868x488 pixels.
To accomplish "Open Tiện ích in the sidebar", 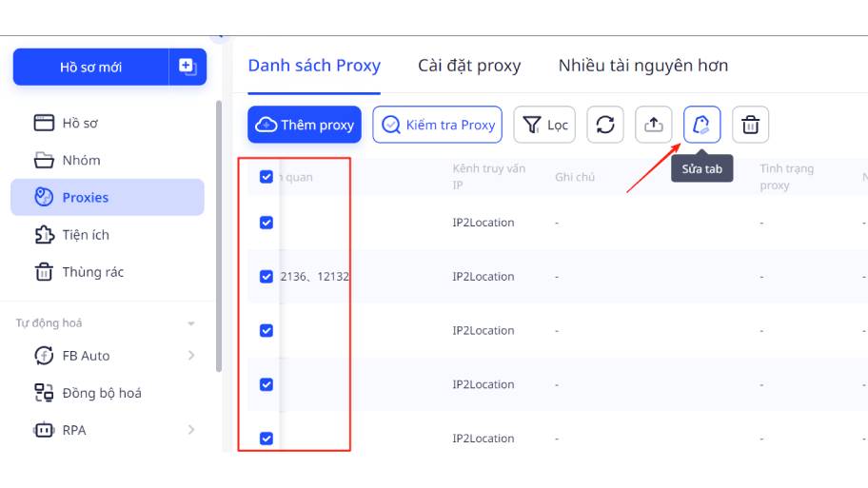I will pos(108,235).
